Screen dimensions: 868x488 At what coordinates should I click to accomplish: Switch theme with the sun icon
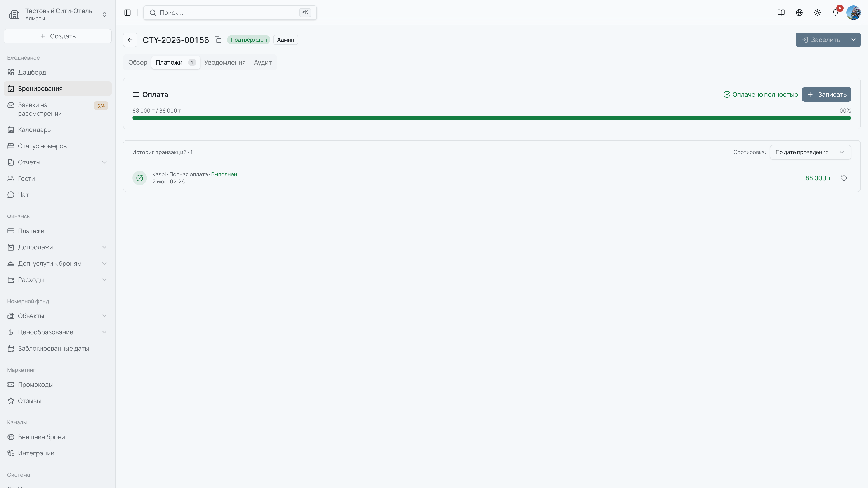tap(817, 12)
